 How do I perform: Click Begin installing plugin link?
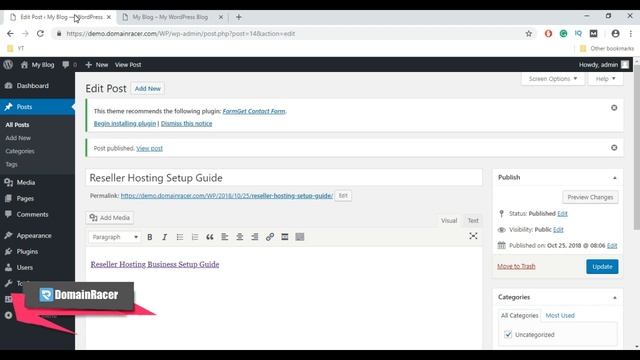point(125,124)
